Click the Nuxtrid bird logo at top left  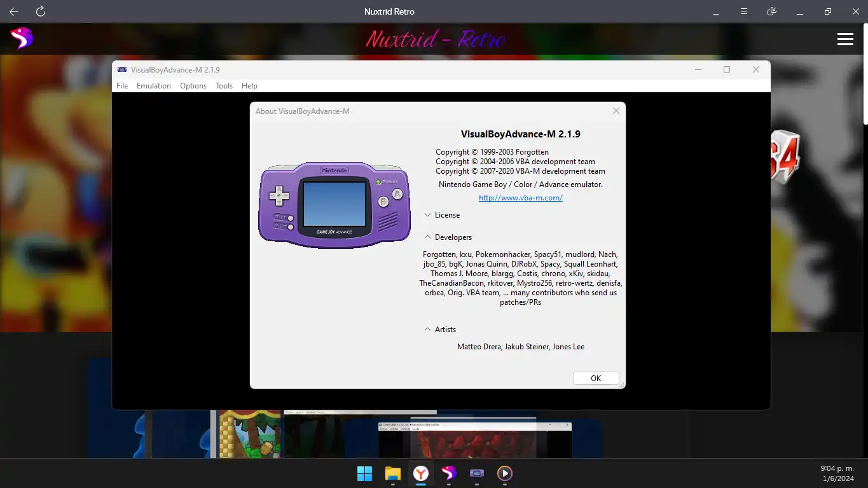point(22,39)
